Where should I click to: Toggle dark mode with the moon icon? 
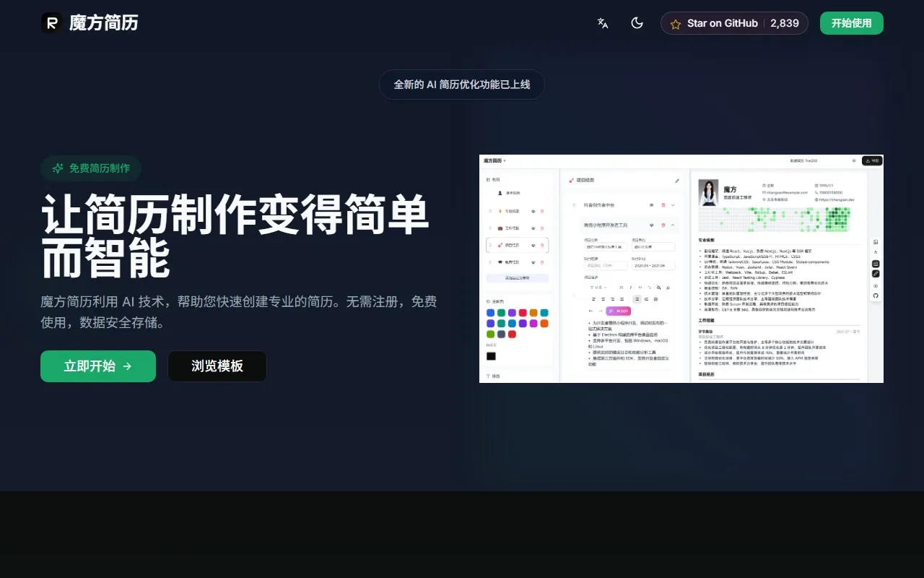(x=637, y=23)
